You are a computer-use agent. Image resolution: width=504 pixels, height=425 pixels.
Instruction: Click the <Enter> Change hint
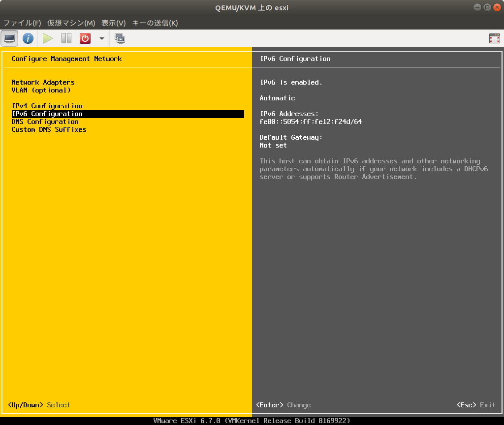(x=283, y=405)
